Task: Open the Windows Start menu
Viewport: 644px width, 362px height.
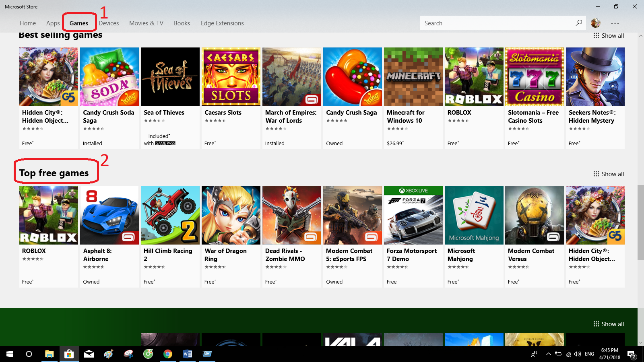Action: (x=10, y=354)
